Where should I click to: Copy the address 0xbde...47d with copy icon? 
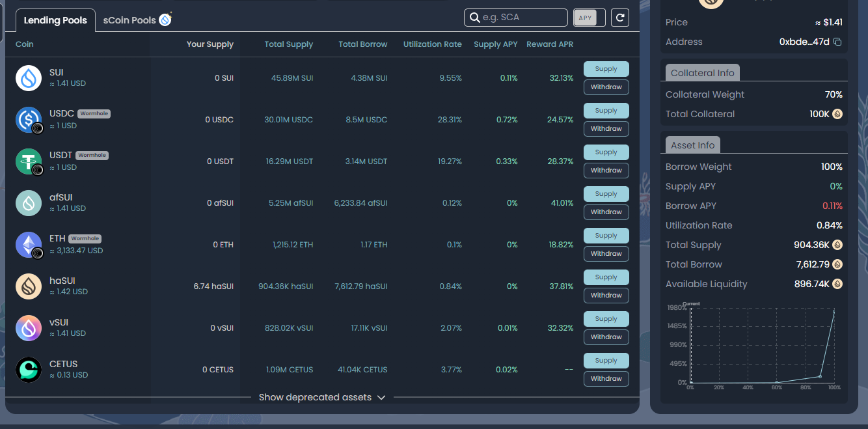[838, 42]
